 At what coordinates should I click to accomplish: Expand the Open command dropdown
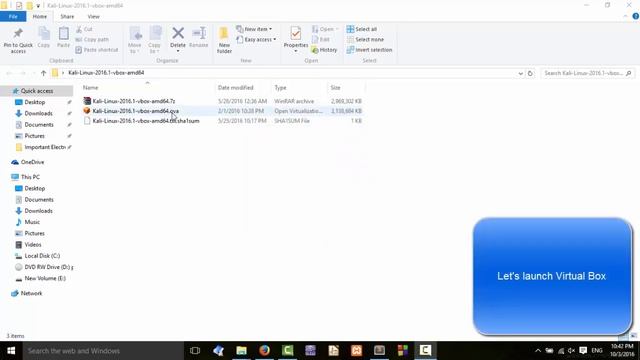(337, 29)
